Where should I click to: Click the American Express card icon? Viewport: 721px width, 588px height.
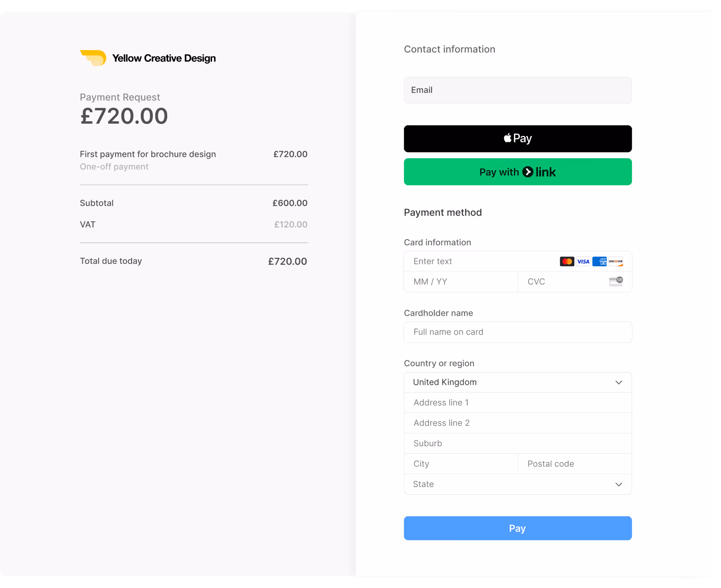600,261
